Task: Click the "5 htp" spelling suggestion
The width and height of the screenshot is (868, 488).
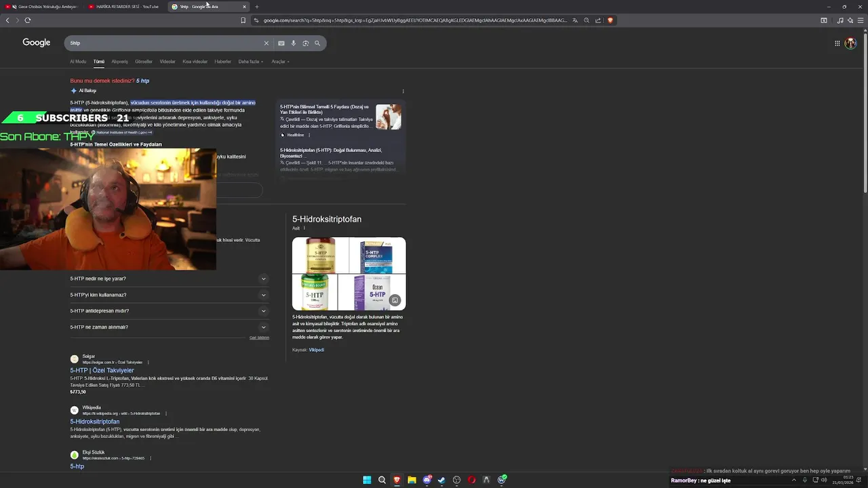Action: pos(142,81)
